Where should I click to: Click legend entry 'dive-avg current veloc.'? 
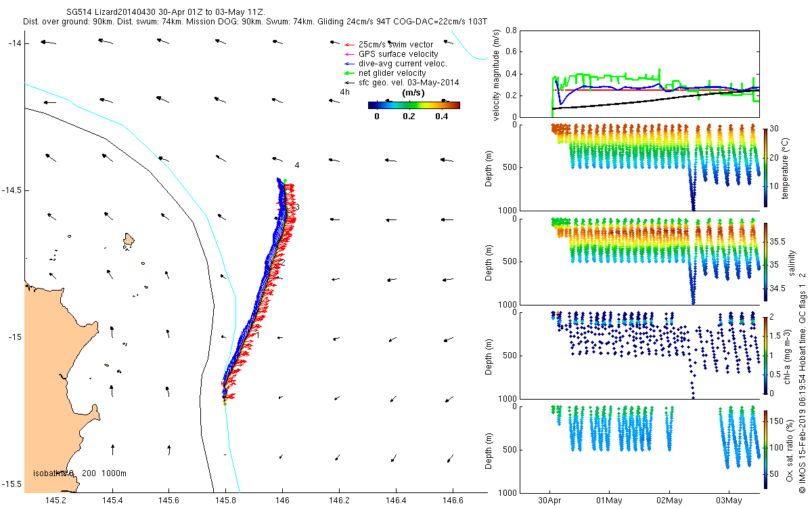[396, 63]
